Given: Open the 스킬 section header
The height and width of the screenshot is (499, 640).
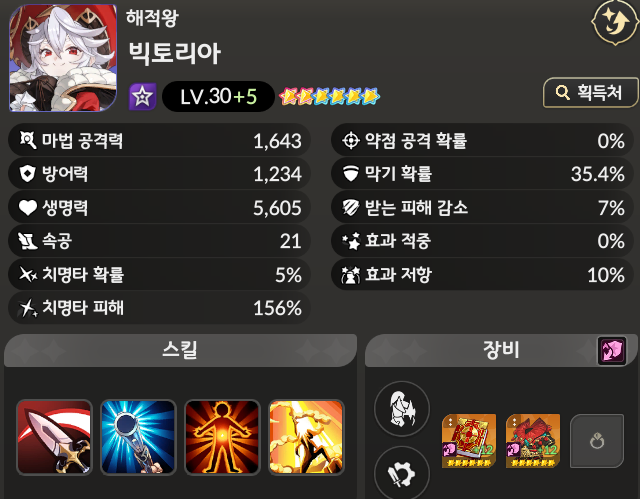Looking at the screenshot, I should (x=180, y=350).
